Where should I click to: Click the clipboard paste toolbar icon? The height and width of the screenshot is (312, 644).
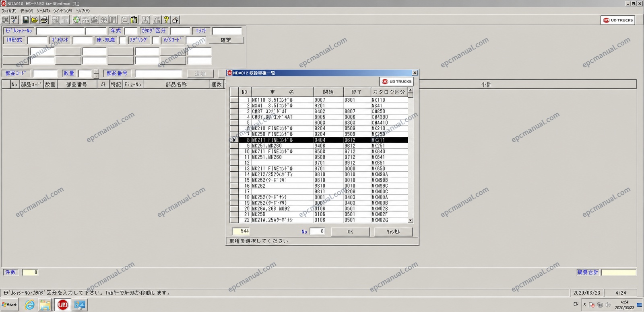(134, 19)
